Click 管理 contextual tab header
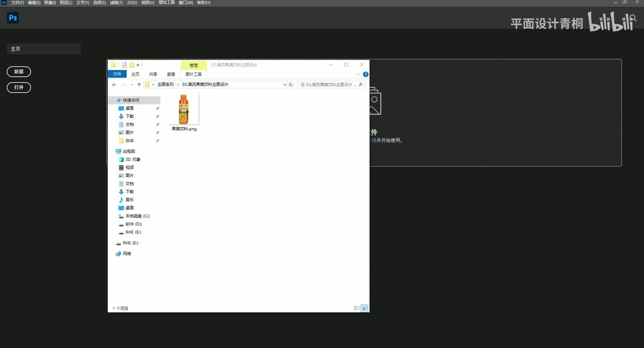Image resolution: width=644 pixels, height=348 pixels. 194,65
